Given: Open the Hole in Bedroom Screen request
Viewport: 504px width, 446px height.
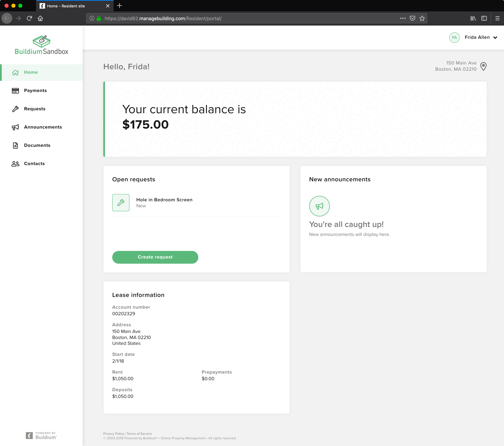Looking at the screenshot, I should pyautogui.click(x=164, y=200).
